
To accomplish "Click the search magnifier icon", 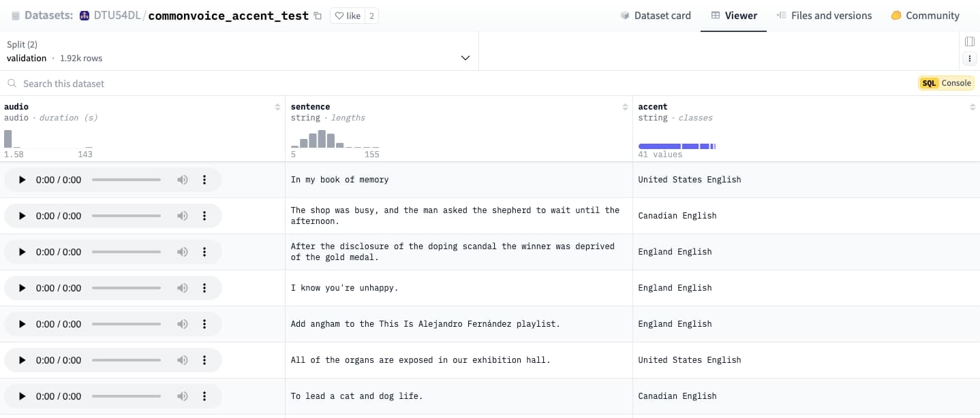I will pos(12,83).
